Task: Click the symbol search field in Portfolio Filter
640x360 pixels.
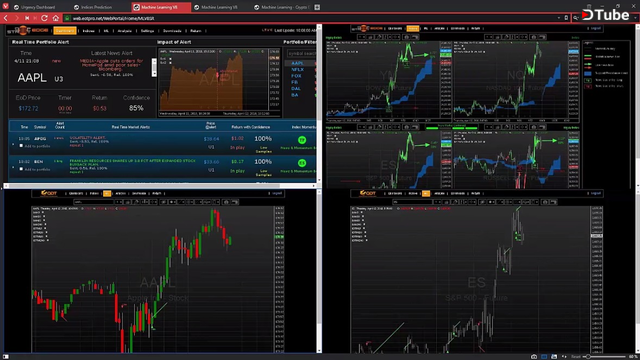Action: 301,53
